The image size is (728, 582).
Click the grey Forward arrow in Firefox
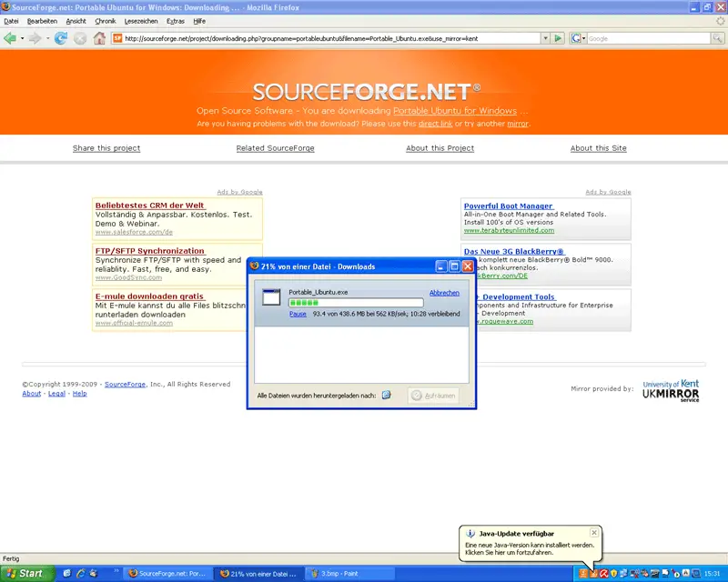point(35,38)
